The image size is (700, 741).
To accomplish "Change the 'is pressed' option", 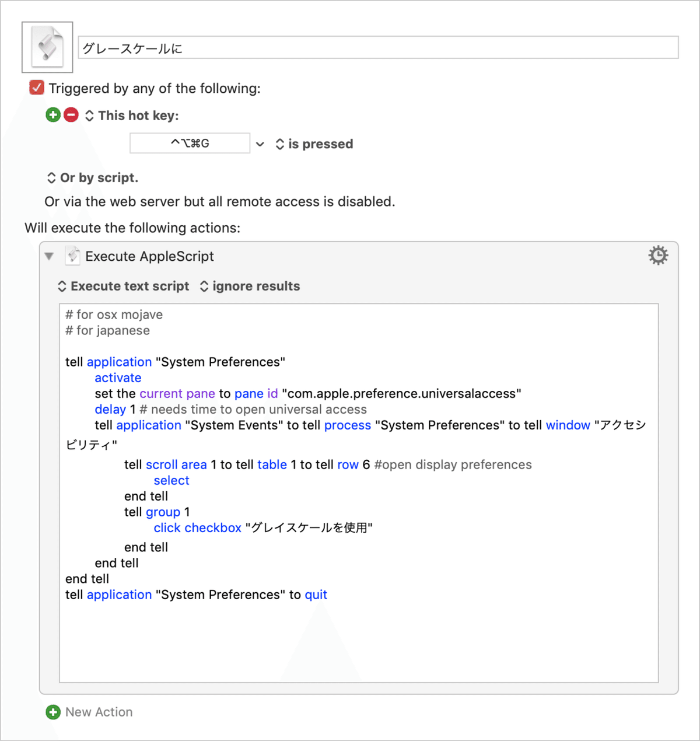I will [314, 144].
